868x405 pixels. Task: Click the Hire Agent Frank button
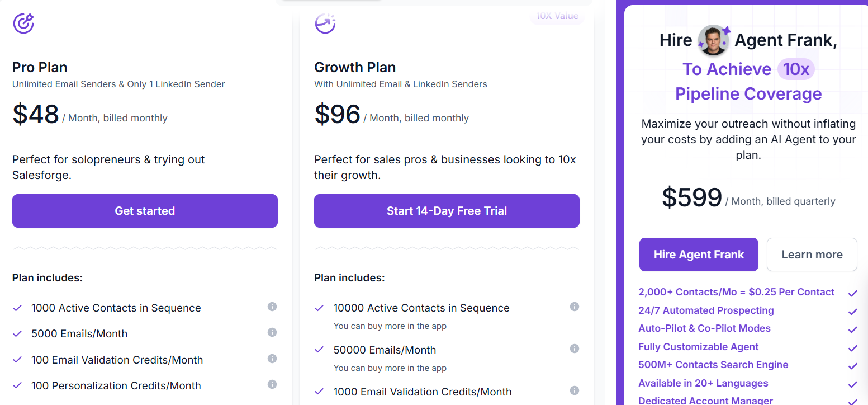pyautogui.click(x=699, y=254)
